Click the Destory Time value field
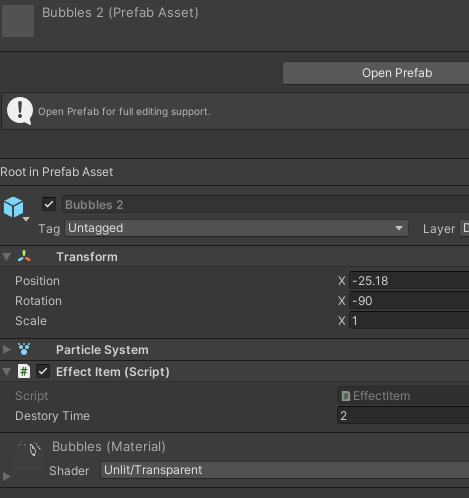 click(403, 416)
